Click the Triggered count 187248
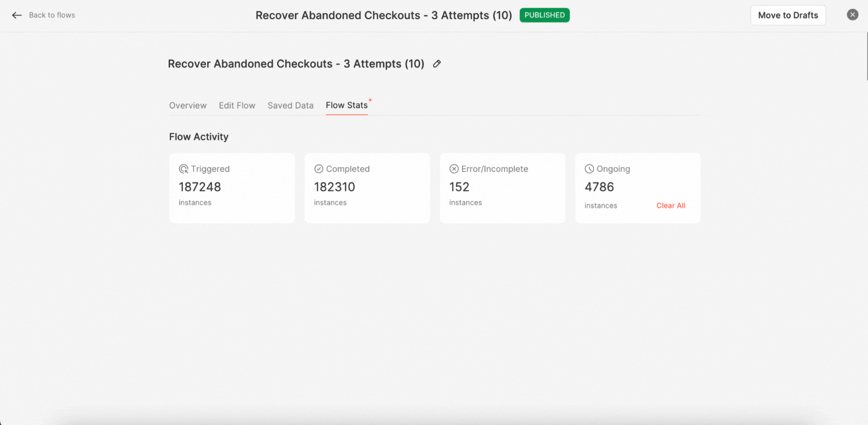 [200, 187]
